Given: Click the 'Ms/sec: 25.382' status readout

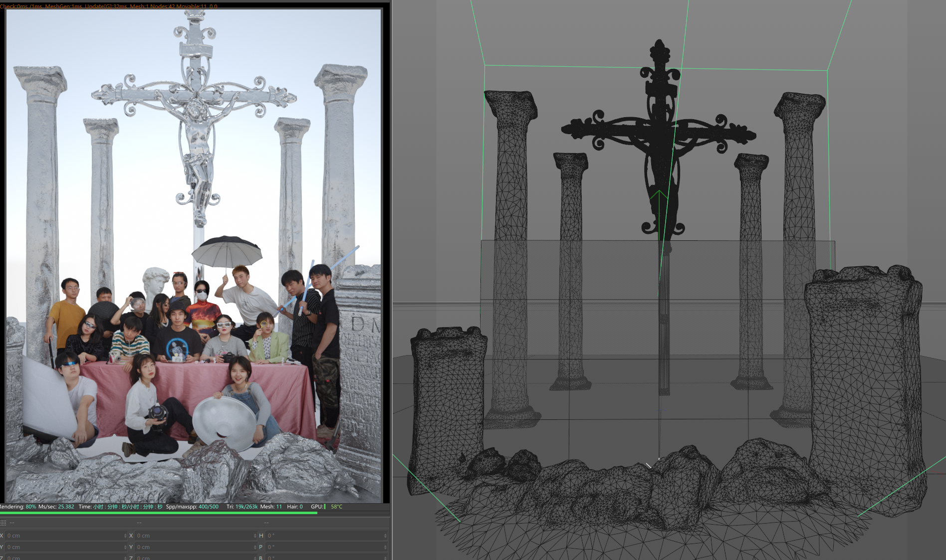Looking at the screenshot, I should coord(56,507).
